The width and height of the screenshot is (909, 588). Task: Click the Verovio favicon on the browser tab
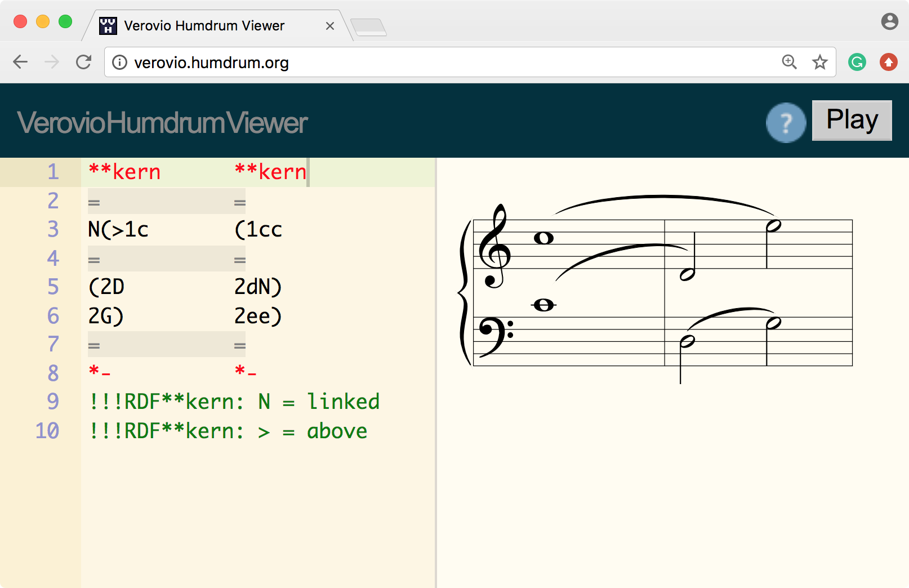click(x=108, y=25)
